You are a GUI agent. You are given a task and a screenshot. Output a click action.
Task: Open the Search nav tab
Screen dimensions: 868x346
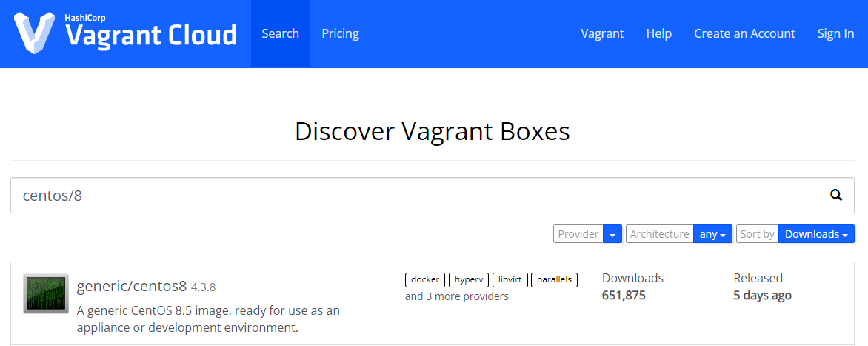point(281,34)
